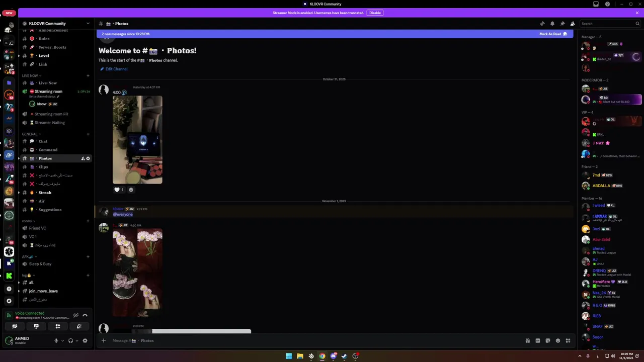Open the soundboard button
This screenshot has height=362, width=644.
pos(79,326)
